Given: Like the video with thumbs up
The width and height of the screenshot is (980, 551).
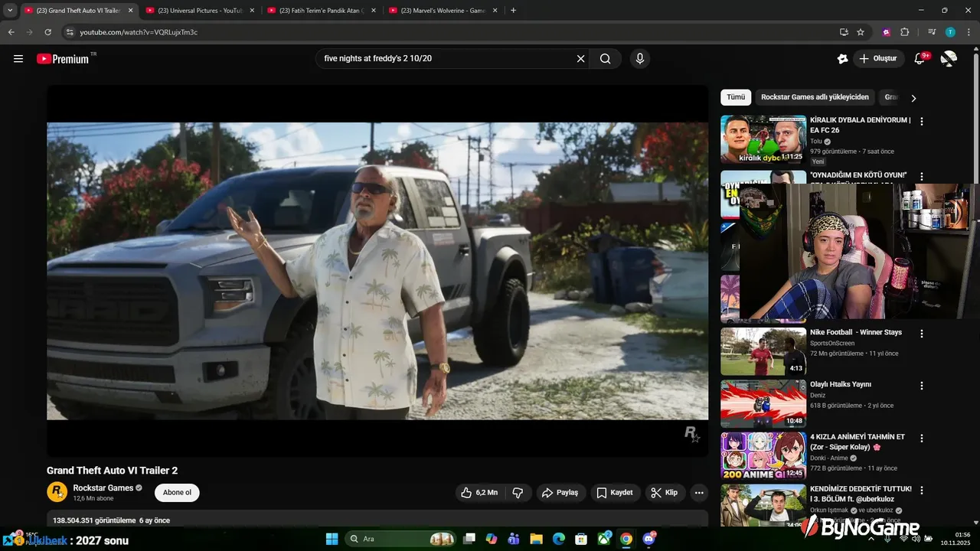Looking at the screenshot, I should click(x=479, y=493).
